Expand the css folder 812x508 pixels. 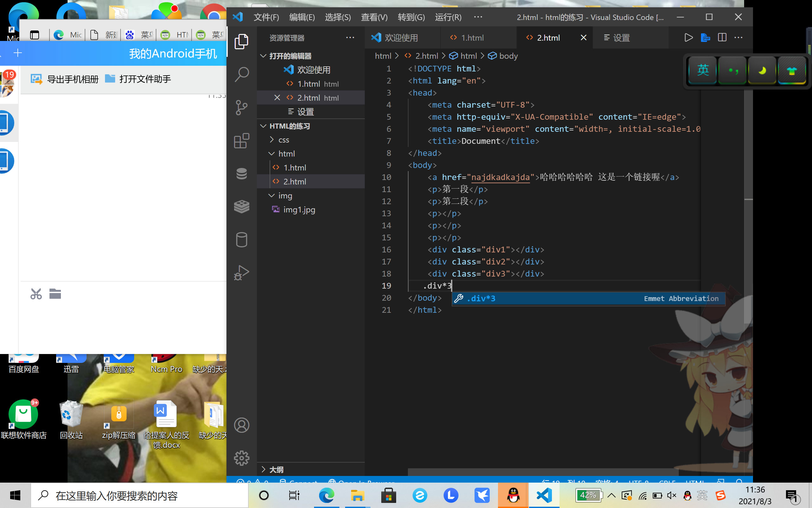(x=272, y=140)
